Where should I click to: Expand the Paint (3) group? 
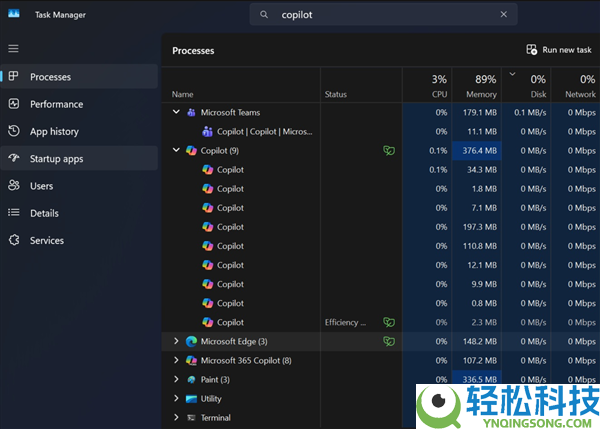pos(176,379)
